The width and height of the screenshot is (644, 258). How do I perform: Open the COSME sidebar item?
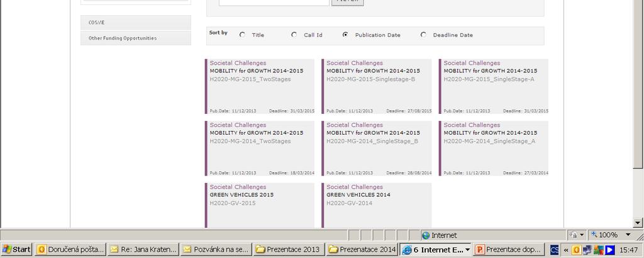pyautogui.click(x=136, y=23)
